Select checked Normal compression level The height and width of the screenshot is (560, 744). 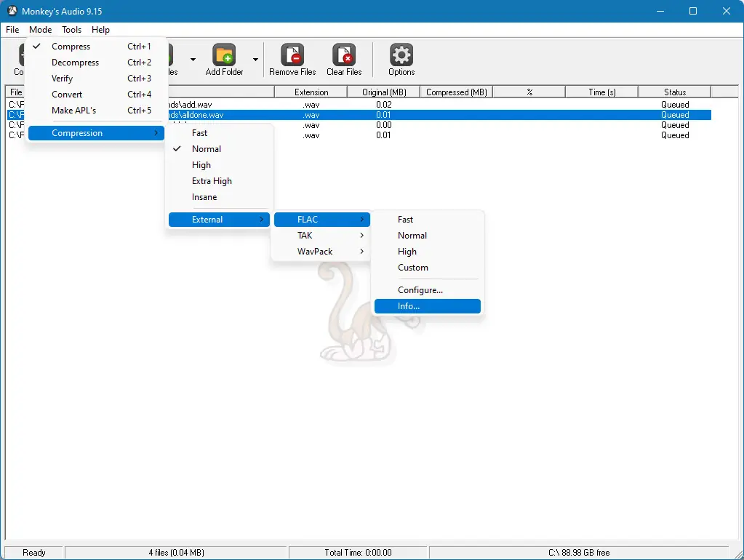tap(219, 149)
